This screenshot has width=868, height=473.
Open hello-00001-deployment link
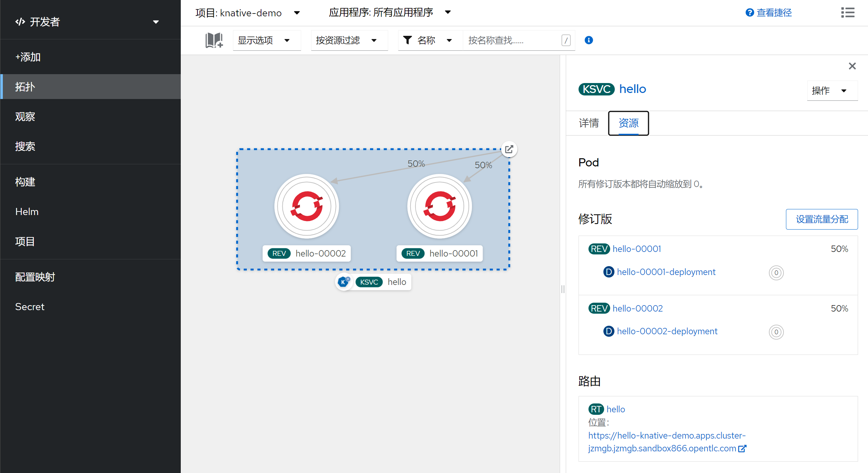pos(666,272)
